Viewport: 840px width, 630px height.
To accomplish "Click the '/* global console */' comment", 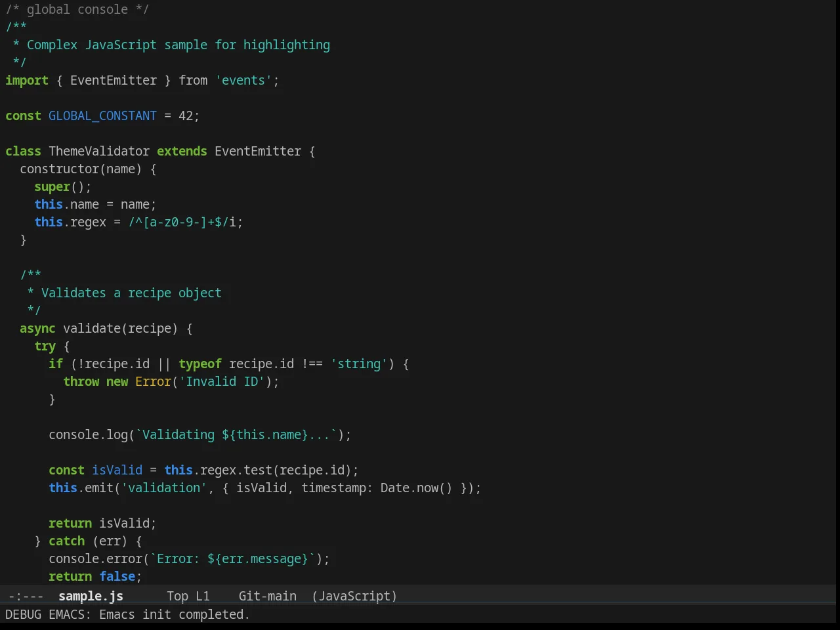I will pos(77,9).
